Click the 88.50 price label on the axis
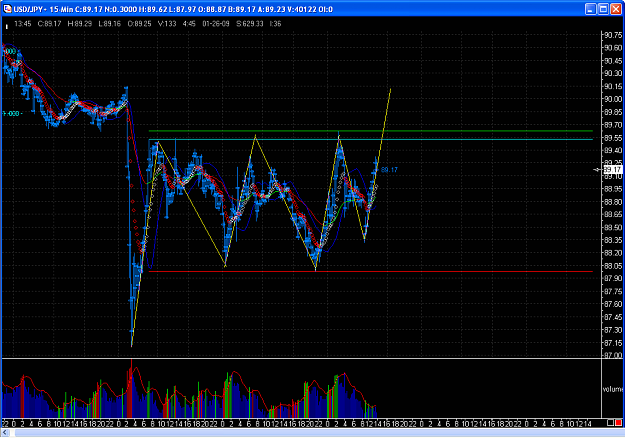625x438 pixels. coord(613,228)
